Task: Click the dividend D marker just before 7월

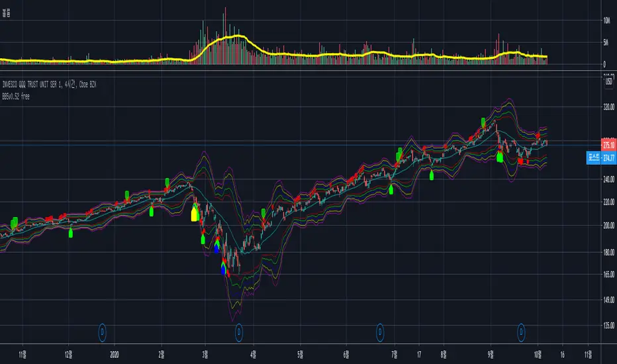Action: point(380,332)
